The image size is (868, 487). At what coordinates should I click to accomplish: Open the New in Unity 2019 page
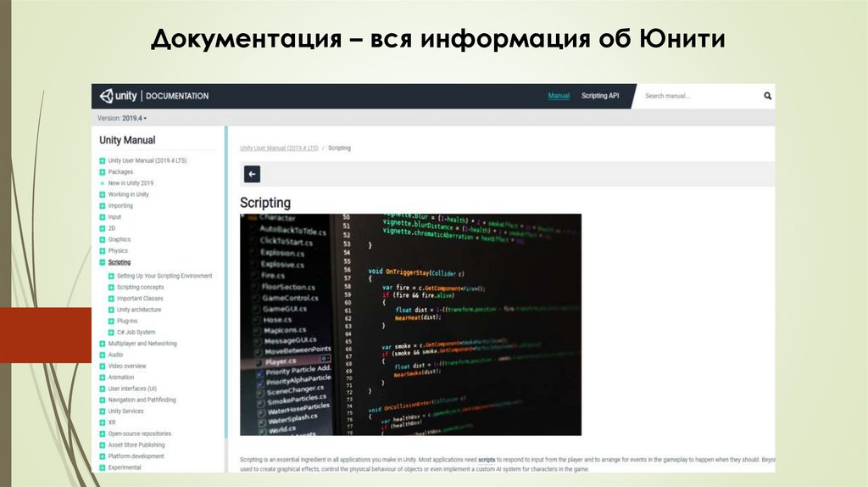[x=131, y=182]
